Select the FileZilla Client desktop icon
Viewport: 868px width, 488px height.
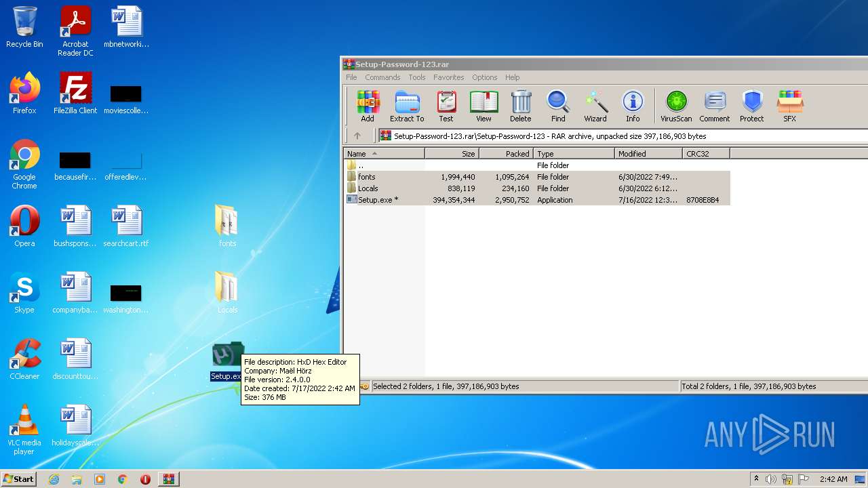pos(75,94)
